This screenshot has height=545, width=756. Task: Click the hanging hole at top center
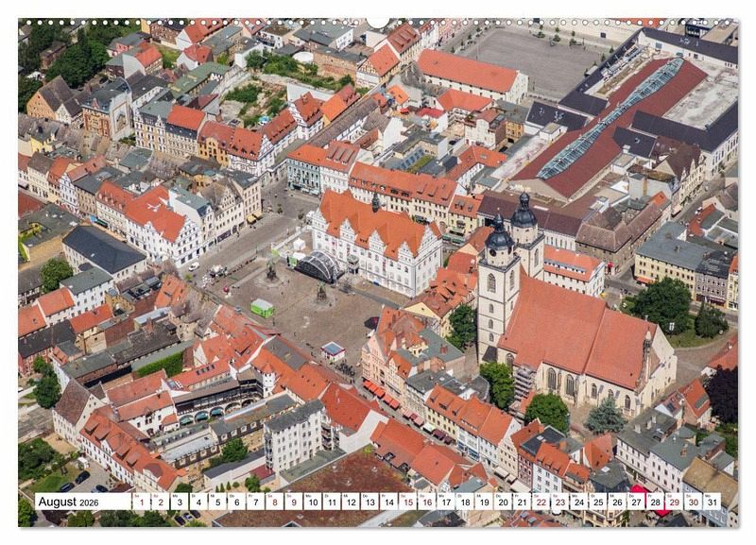click(378, 22)
